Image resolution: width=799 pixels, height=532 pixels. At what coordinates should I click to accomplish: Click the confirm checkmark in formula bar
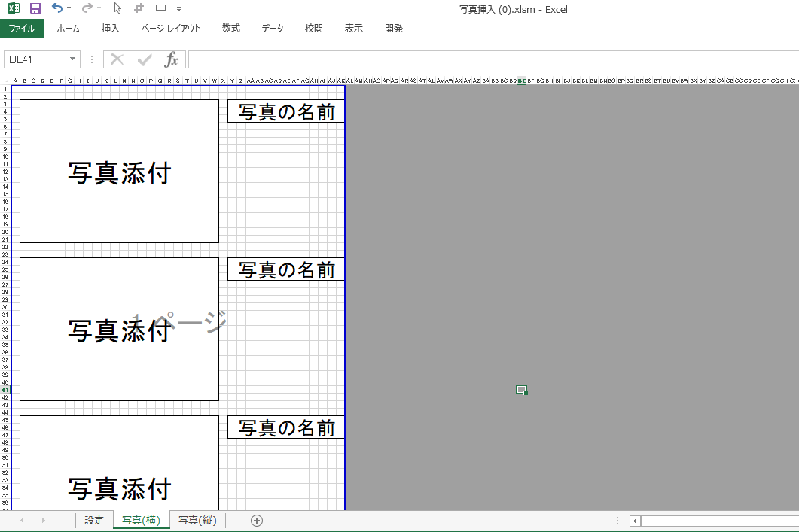(x=145, y=60)
